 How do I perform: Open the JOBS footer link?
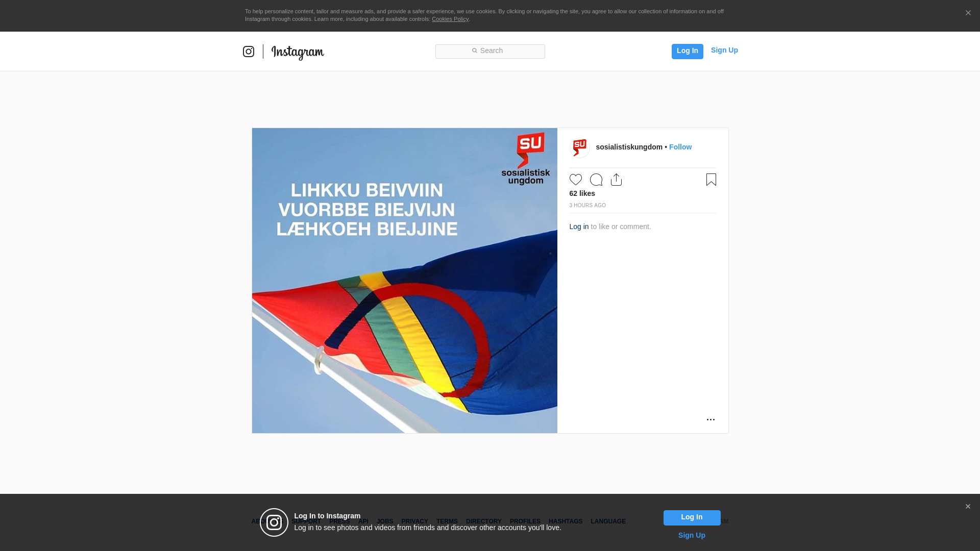click(x=385, y=521)
